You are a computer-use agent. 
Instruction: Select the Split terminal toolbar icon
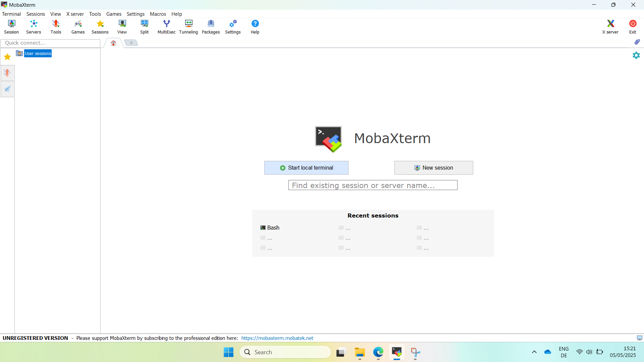click(144, 27)
